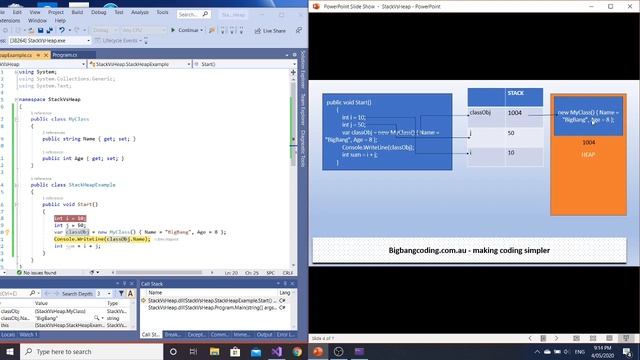Click the split editor plus icon
640x360 pixels.
pos(293,72)
